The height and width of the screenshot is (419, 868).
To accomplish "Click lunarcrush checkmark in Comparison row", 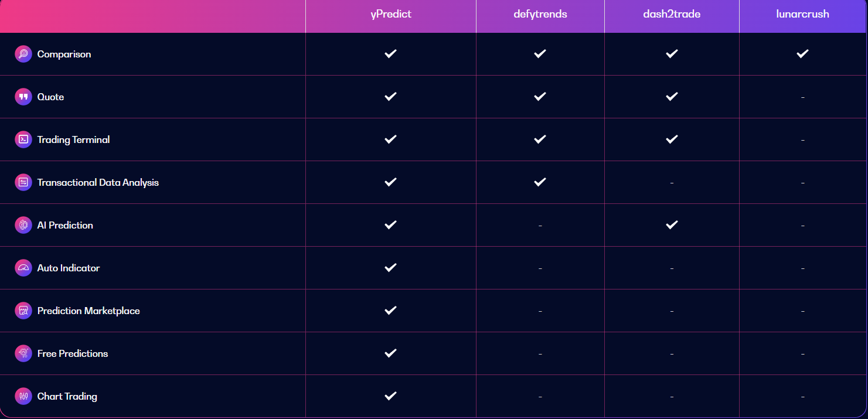I will click(x=802, y=53).
